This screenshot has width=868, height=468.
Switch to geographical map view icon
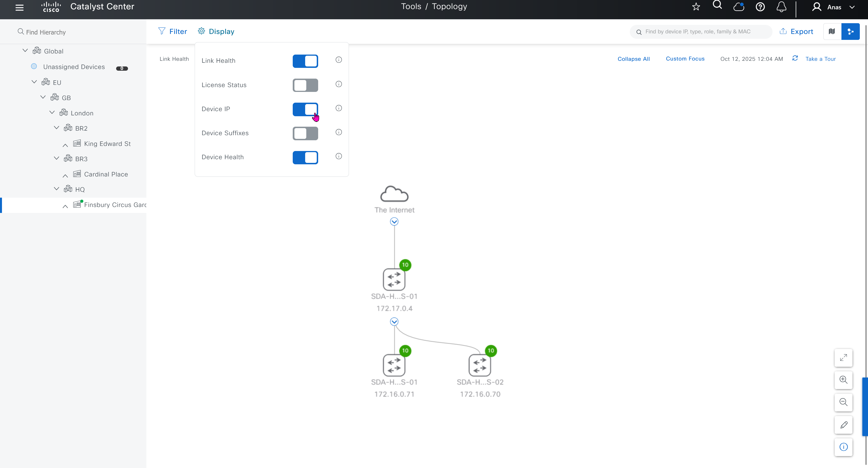(x=832, y=31)
